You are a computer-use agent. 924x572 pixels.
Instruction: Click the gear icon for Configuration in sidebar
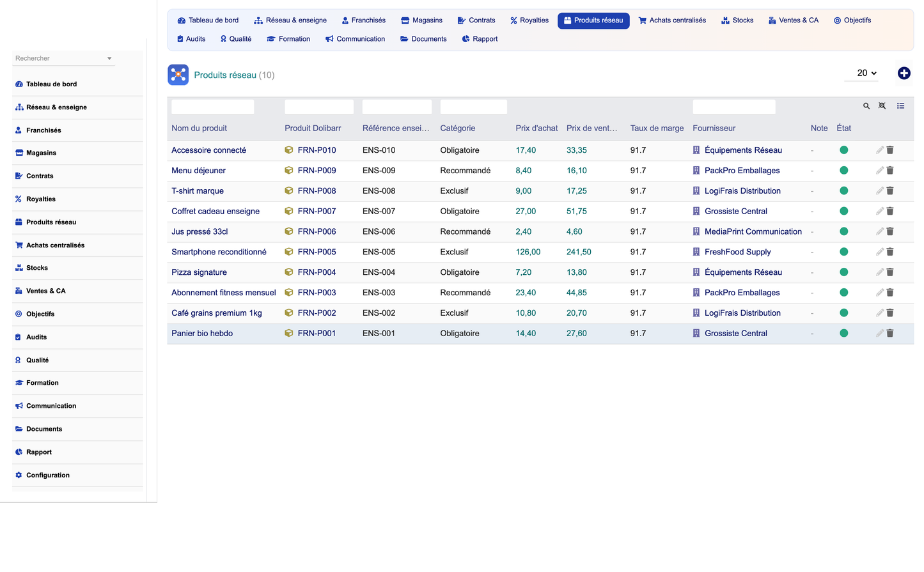(x=19, y=475)
